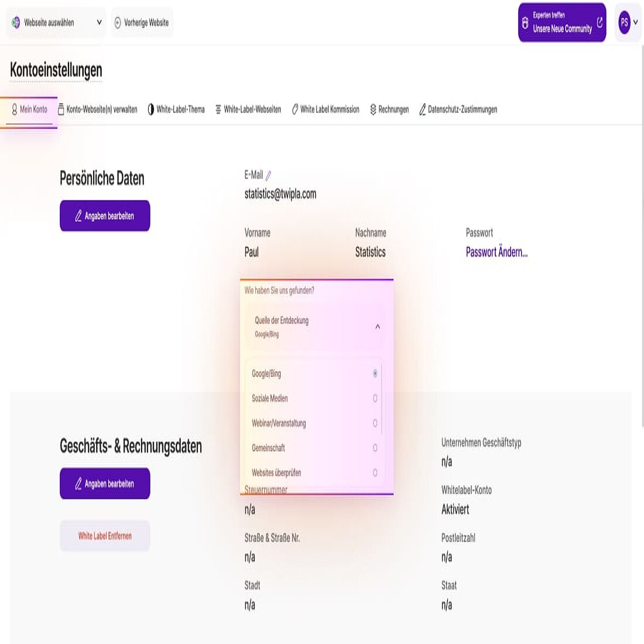Click the pen icon beside Datenschutz-Zustimmungen

(x=423, y=109)
